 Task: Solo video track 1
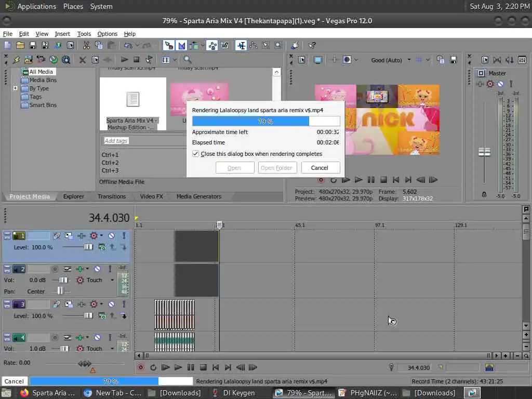pyautogui.click(x=124, y=235)
